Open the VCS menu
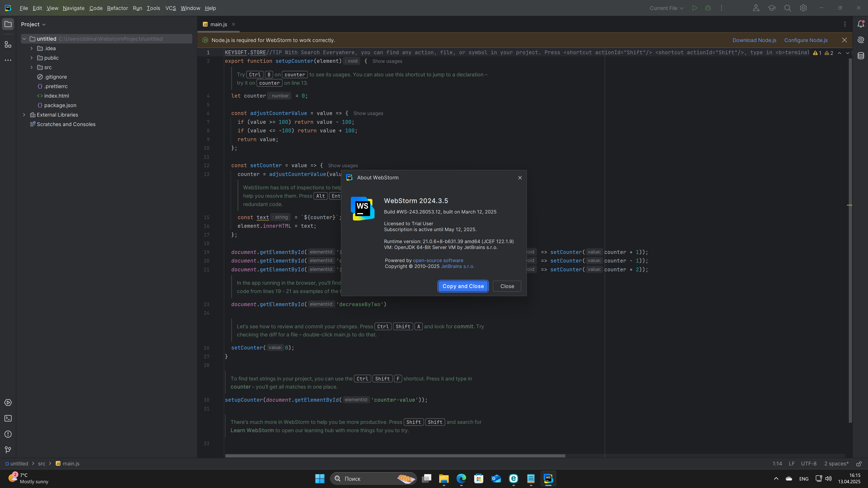 170,8
